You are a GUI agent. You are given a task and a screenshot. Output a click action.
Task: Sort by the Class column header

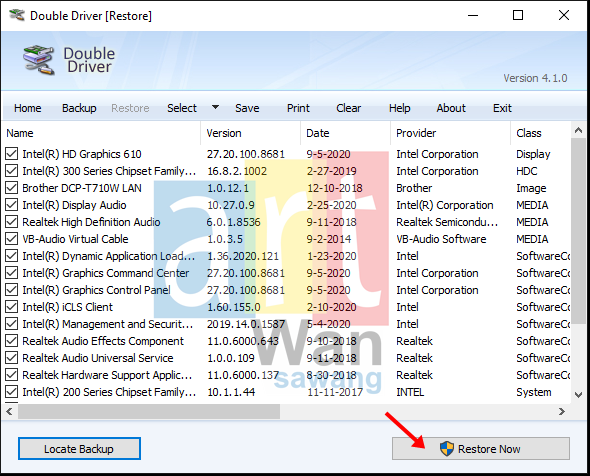pyautogui.click(x=541, y=133)
